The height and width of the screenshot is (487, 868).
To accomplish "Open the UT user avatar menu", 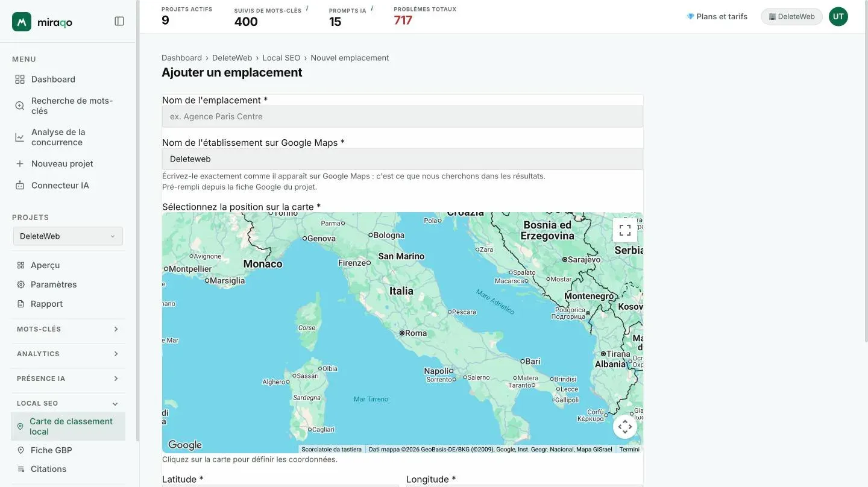I will (x=838, y=17).
